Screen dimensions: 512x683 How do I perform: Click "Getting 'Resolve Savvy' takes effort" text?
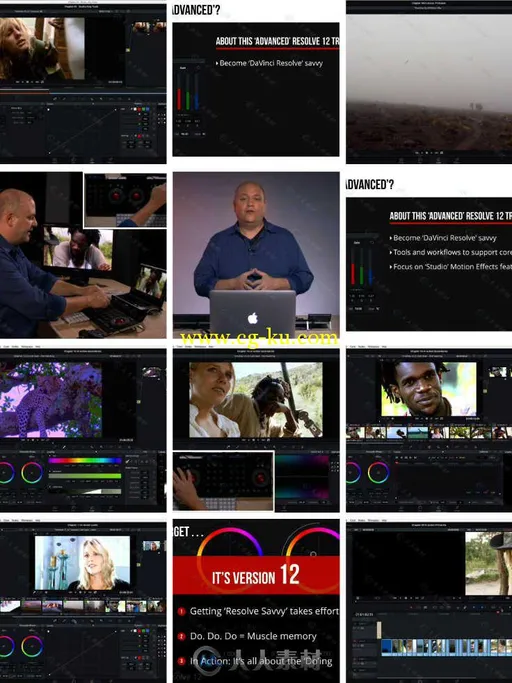tap(264, 611)
